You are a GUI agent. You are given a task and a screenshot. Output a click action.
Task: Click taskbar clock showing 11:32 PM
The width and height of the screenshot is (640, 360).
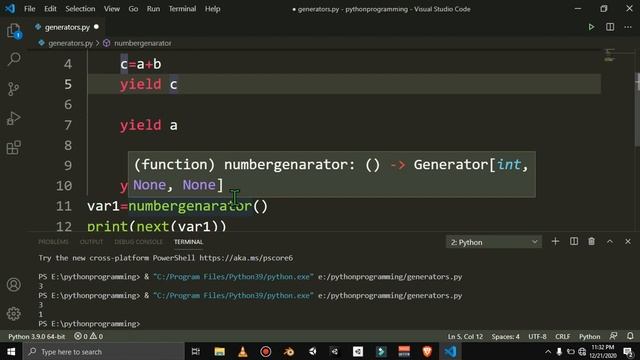603,351
